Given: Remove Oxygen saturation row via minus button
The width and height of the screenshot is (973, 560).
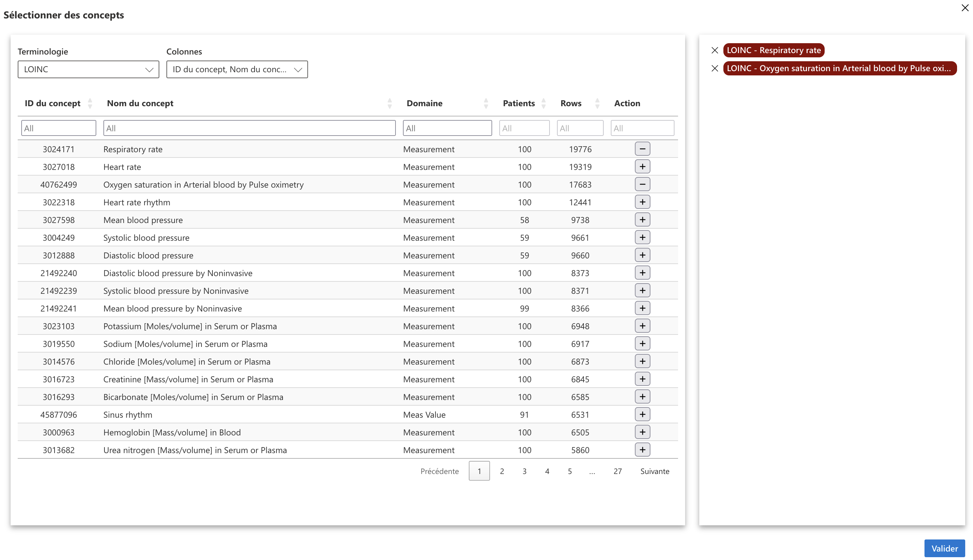Looking at the screenshot, I should coord(642,184).
